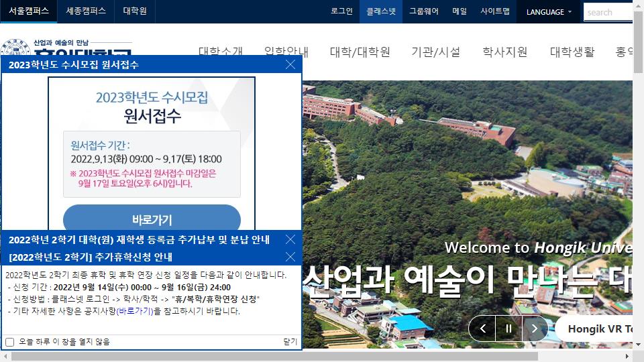Viewport: 644px width, 362px height.
Task: Open 클래스넷 from top bar
Action: [x=381, y=11]
